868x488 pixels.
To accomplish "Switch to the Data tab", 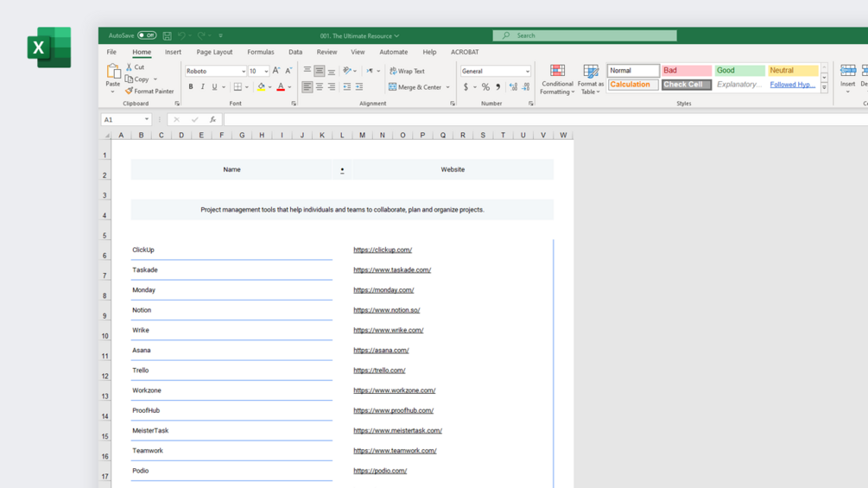I will (295, 52).
